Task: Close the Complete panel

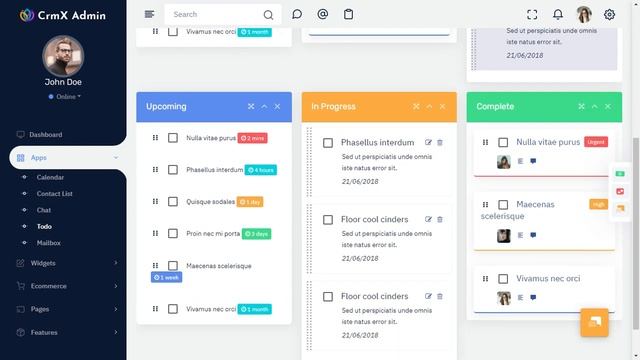Action: click(x=607, y=107)
